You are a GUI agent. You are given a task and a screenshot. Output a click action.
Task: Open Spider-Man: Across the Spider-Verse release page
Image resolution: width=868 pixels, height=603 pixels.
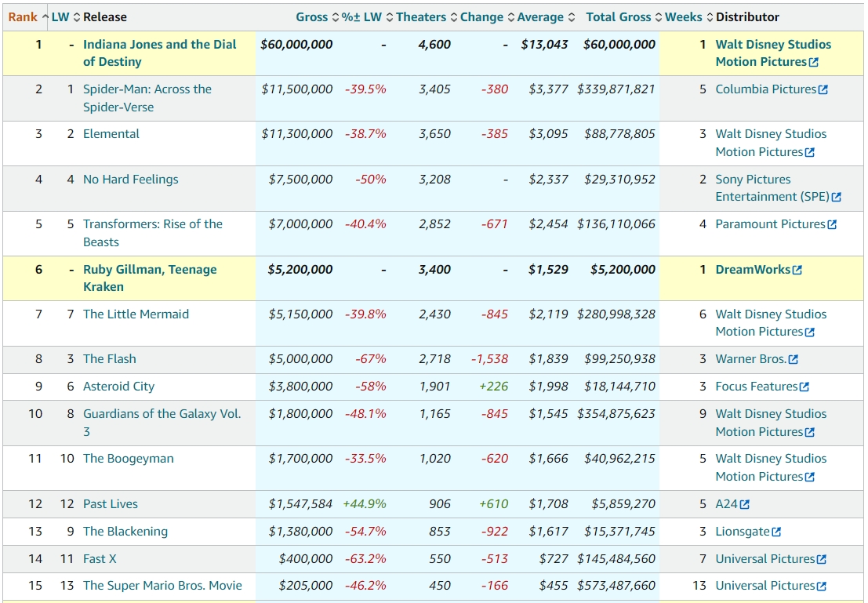tap(147, 98)
